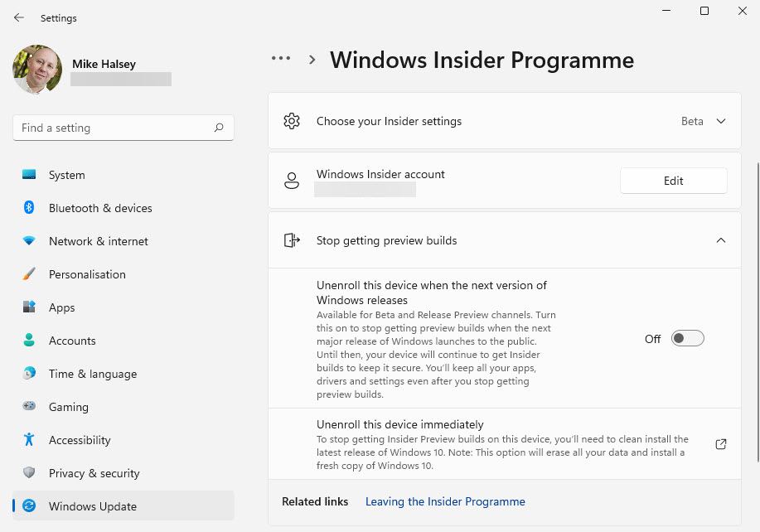Collapse the Stop getting preview builds section
760x532 pixels.
click(x=720, y=240)
